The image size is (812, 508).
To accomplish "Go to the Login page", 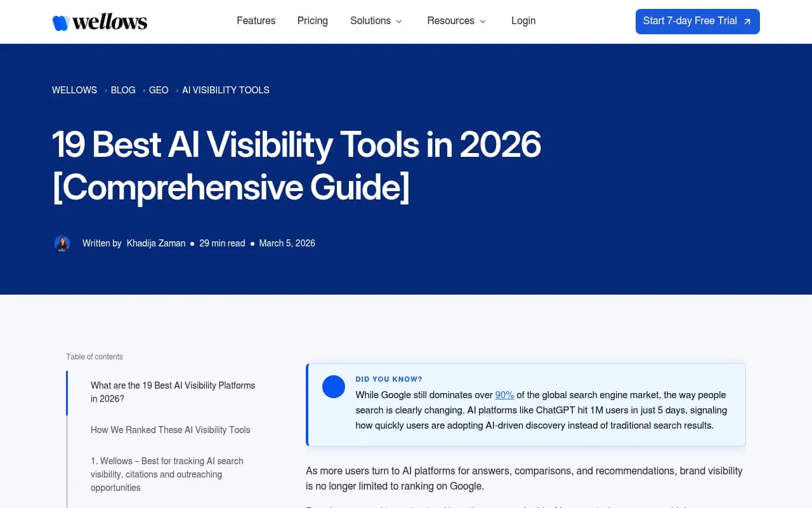I will (x=523, y=21).
